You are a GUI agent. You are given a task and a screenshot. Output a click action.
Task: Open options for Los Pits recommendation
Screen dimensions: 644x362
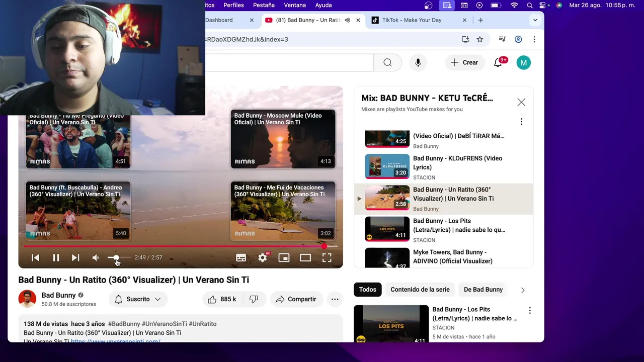pos(529,311)
